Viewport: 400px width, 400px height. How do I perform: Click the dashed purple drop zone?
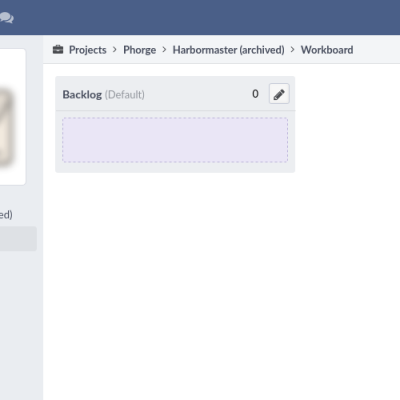pos(175,140)
